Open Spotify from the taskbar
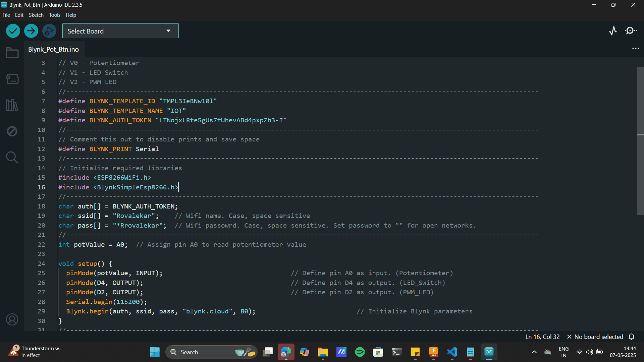644x362 pixels. pyautogui.click(x=360, y=352)
